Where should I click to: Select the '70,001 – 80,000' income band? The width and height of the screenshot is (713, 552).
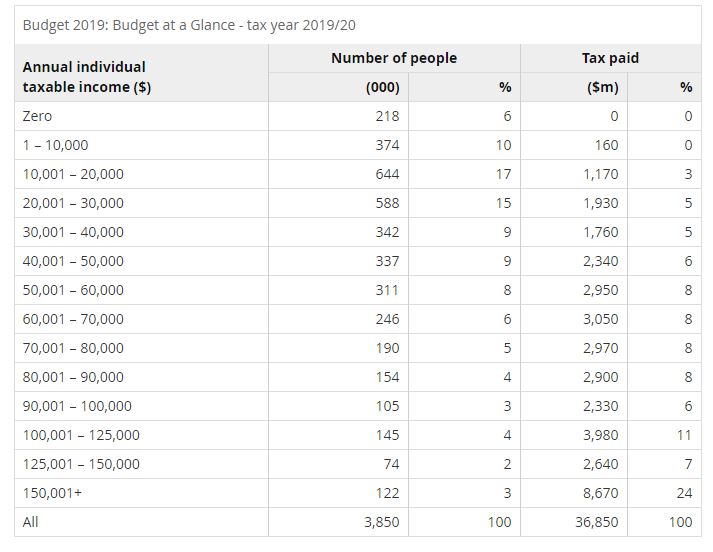73,348
